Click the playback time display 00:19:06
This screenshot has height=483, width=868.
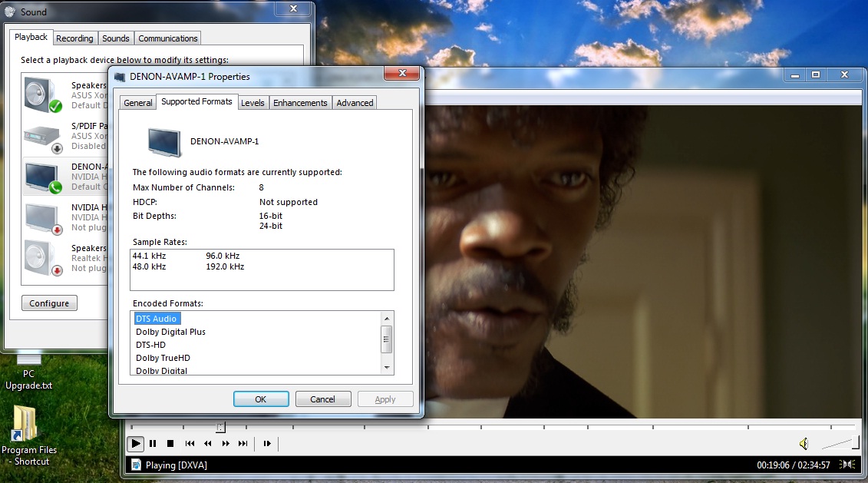773,465
